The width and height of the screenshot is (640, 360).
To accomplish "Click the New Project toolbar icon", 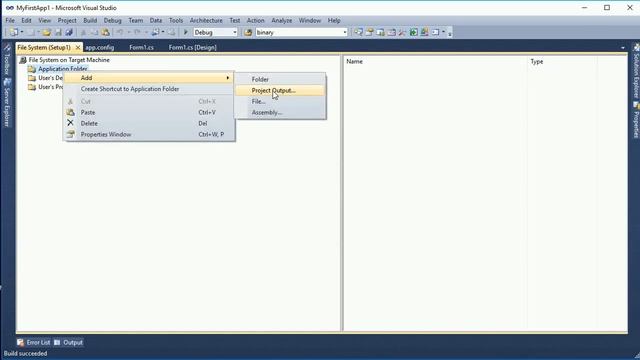I will (x=13, y=32).
